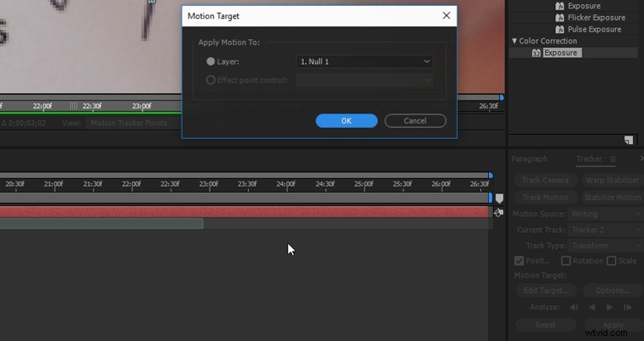The width and height of the screenshot is (644, 341).
Task: Click the Flicker Exposure preset icon
Action: [560, 18]
